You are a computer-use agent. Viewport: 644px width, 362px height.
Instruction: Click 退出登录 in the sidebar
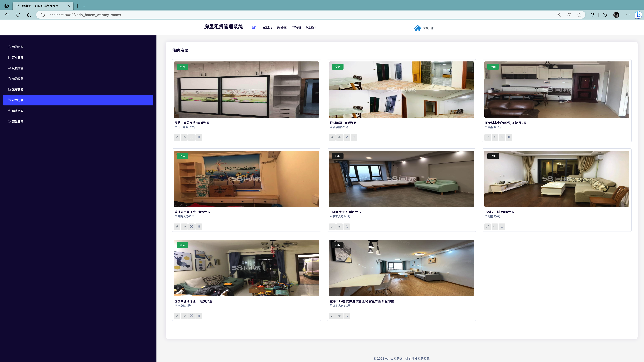pyautogui.click(x=17, y=121)
